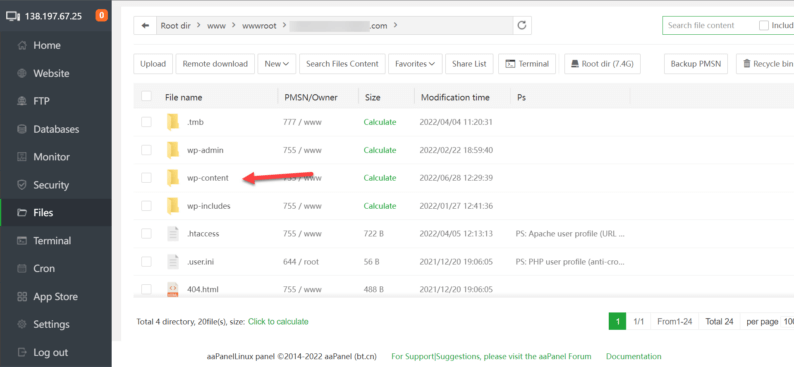
Task: Click the .user.ini file icon
Action: (x=173, y=262)
